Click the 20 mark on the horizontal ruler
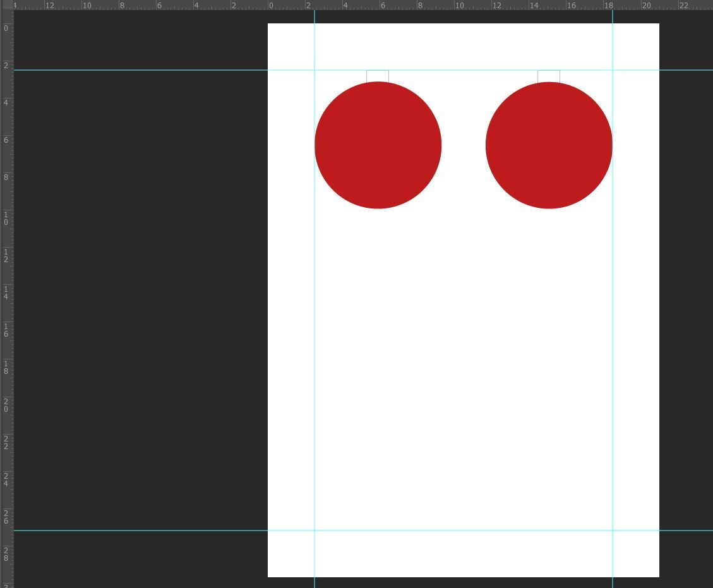 [x=647, y=6]
